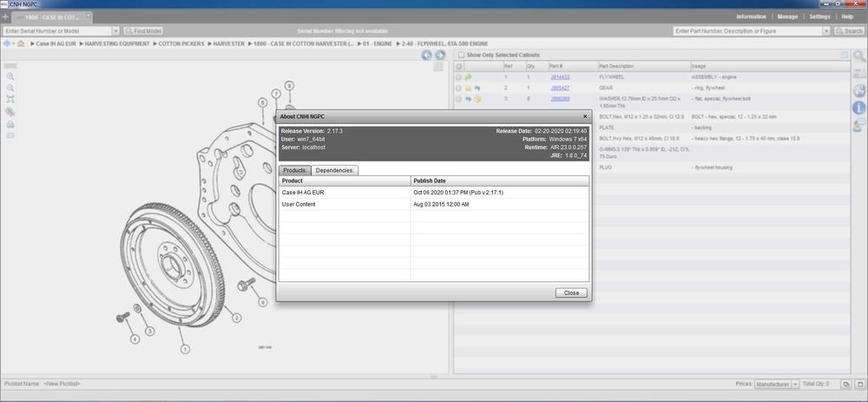Viewport: 868px width, 402px height.
Task: Open dropdown arrow beside breadcrumb back icon
Action: tap(13, 43)
